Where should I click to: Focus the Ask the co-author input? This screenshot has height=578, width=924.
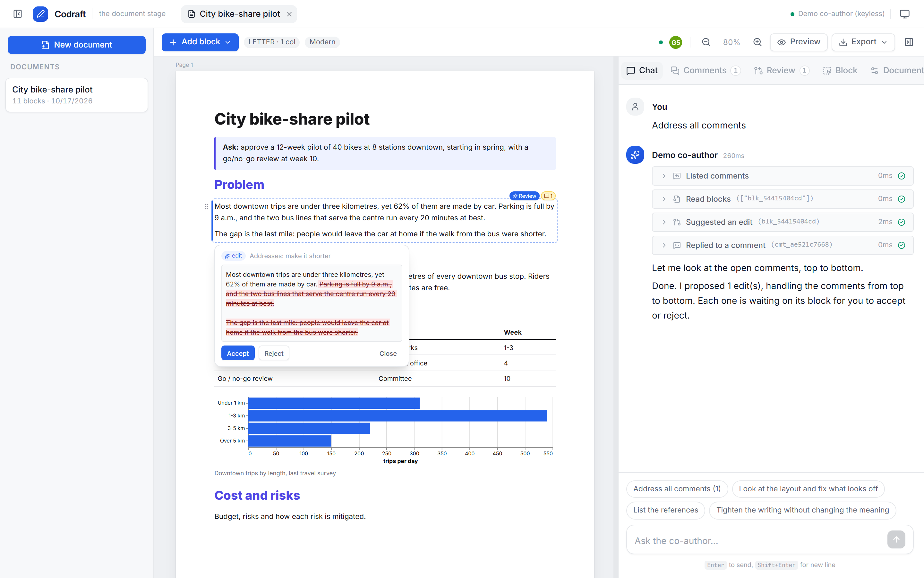click(x=758, y=540)
